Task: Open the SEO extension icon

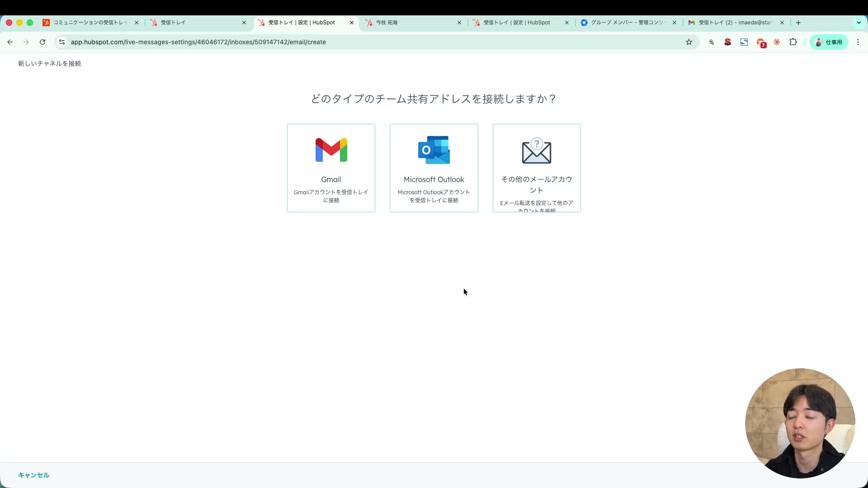Action: click(x=728, y=42)
